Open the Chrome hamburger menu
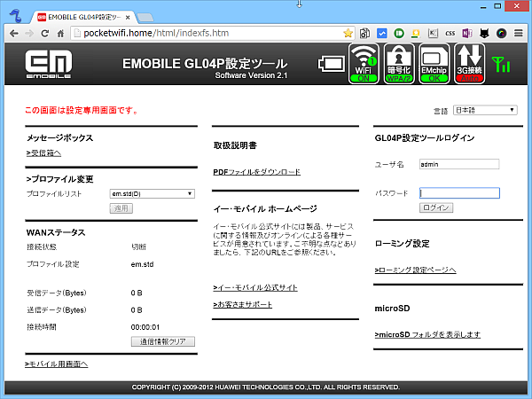Screen dimensions: 532x399 click(519, 33)
